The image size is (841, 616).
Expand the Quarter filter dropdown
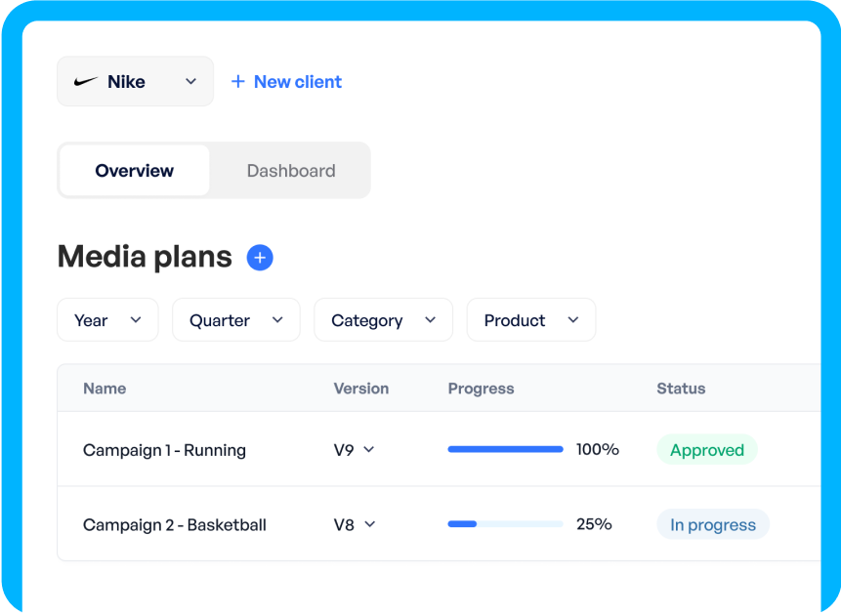[x=235, y=320]
